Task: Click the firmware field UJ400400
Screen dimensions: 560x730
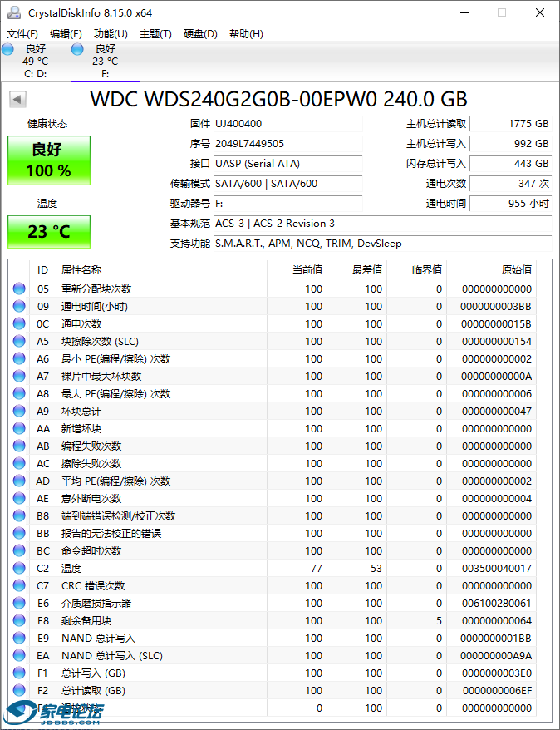Action: (x=288, y=124)
